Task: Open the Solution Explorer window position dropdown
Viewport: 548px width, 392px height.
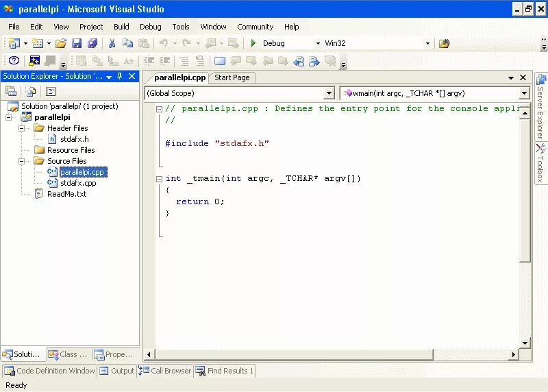Action: point(109,77)
